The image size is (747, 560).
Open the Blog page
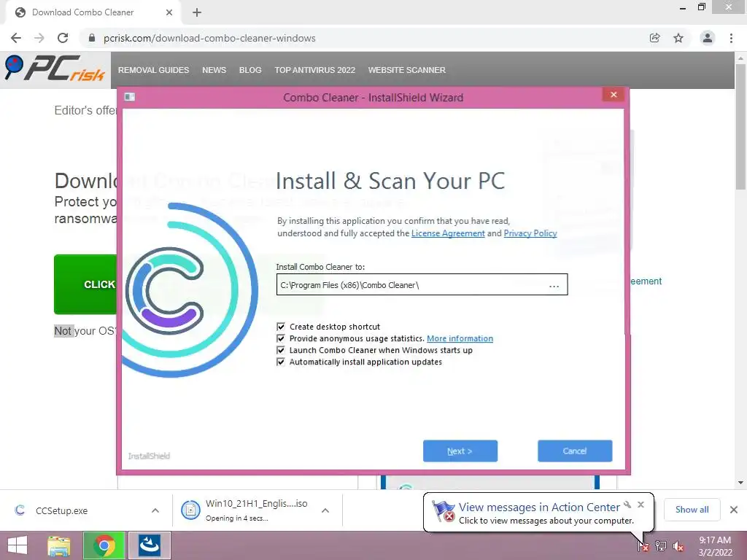250,70
